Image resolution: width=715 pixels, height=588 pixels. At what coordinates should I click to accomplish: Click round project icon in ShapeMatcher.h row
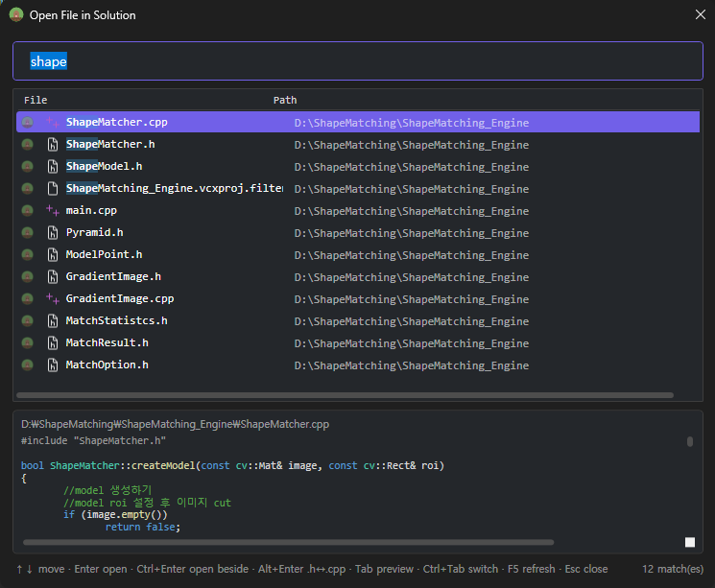pos(28,145)
